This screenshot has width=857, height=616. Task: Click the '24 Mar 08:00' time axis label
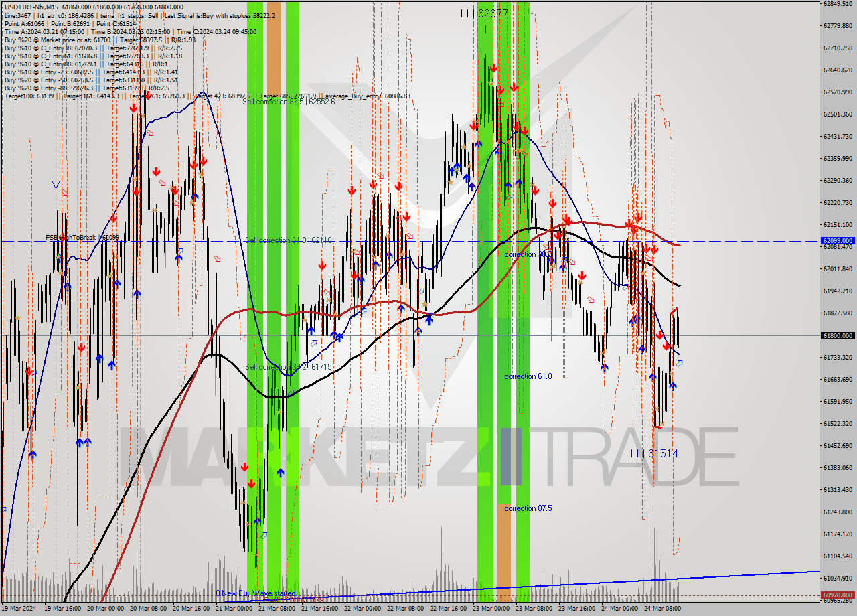pos(664,609)
